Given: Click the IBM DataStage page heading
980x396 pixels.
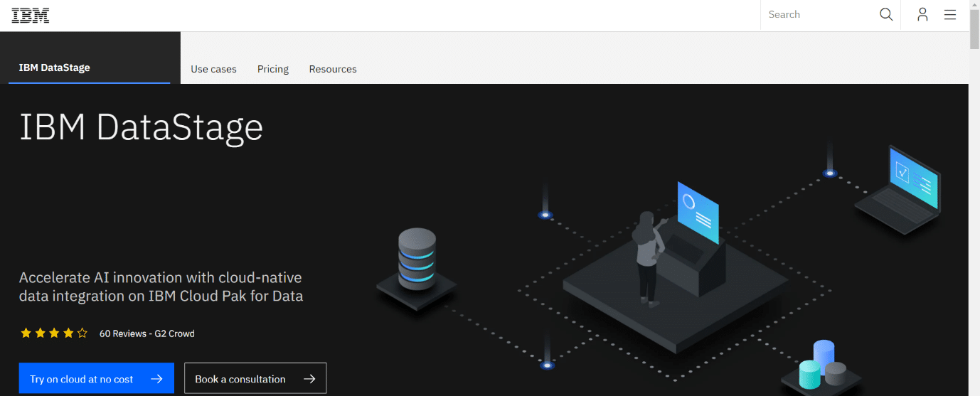Looking at the screenshot, I should [x=142, y=128].
